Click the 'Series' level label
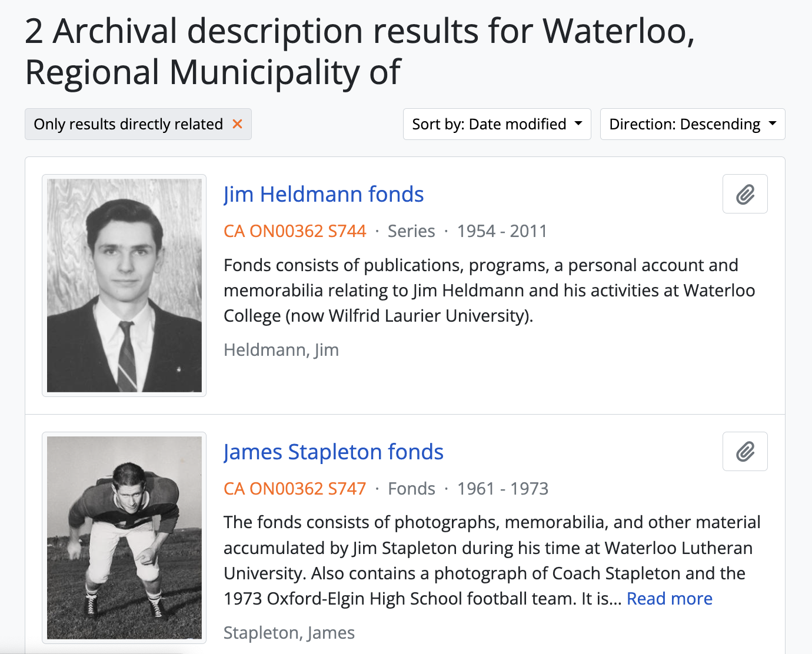Viewport: 812px width, 654px height. pyautogui.click(x=411, y=231)
